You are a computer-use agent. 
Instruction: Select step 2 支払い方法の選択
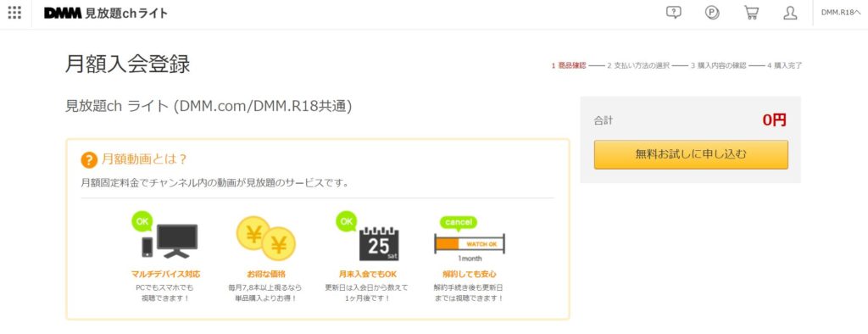click(638, 65)
